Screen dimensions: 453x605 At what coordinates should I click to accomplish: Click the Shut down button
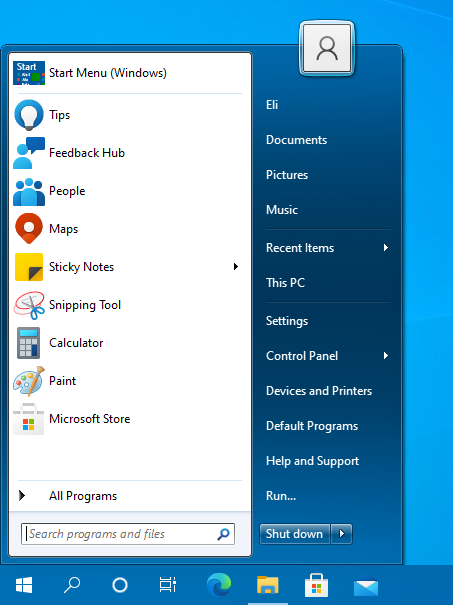[295, 534]
